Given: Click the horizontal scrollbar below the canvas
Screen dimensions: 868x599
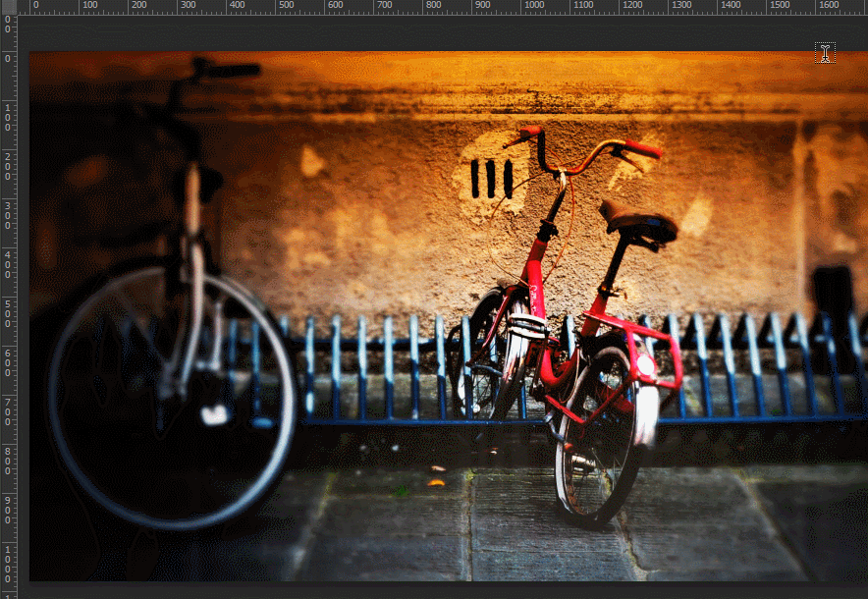Looking at the screenshot, I should 434,590.
